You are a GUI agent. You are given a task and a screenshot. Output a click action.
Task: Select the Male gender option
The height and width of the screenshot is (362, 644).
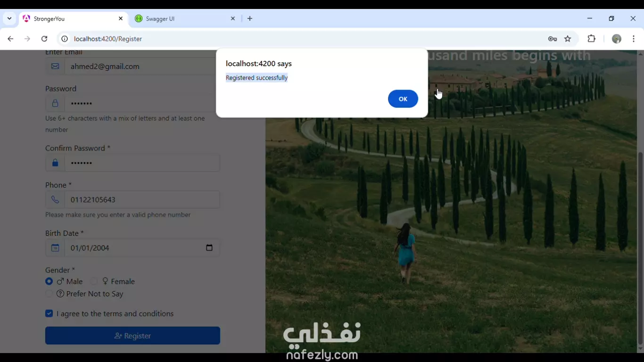(x=49, y=281)
